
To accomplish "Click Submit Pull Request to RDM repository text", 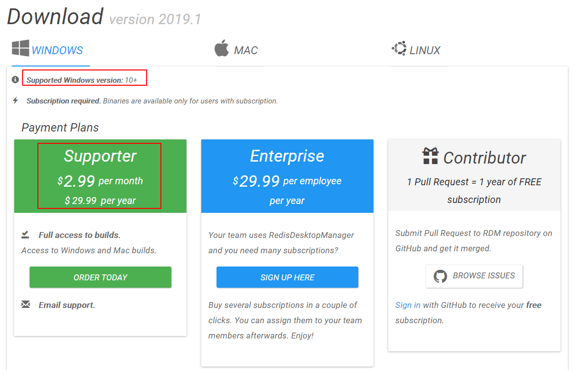I will [x=474, y=241].
